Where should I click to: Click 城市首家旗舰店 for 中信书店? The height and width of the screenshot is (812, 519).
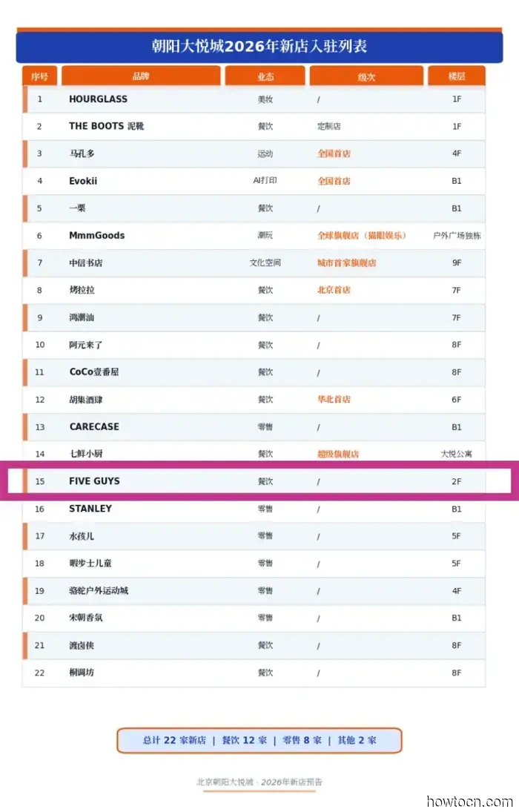346,263
